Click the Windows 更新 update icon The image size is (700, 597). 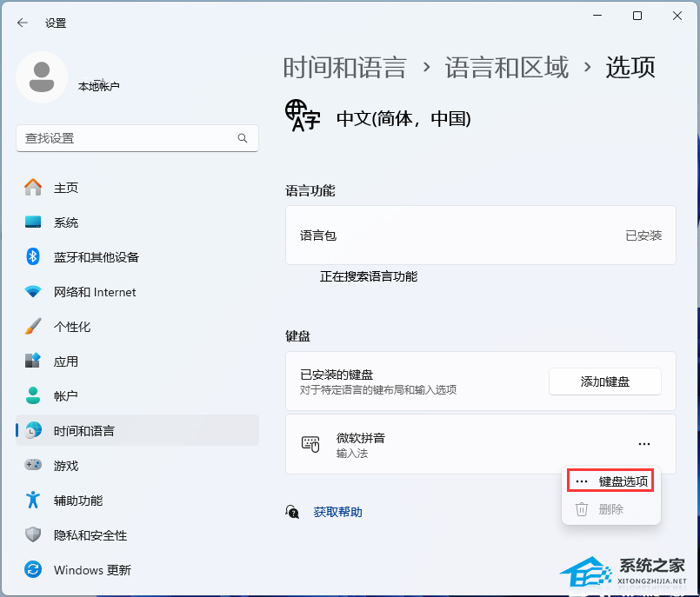point(33,570)
